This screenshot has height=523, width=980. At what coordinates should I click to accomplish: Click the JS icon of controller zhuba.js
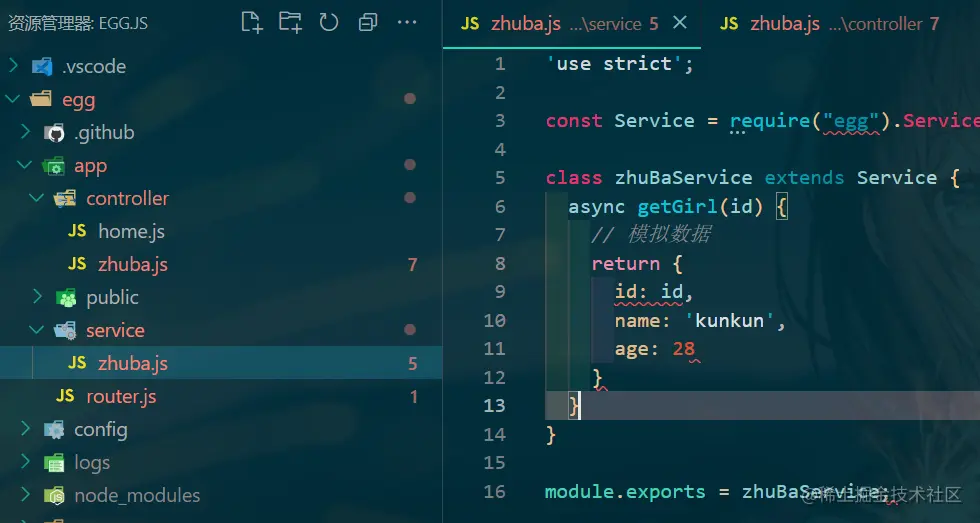(78, 264)
